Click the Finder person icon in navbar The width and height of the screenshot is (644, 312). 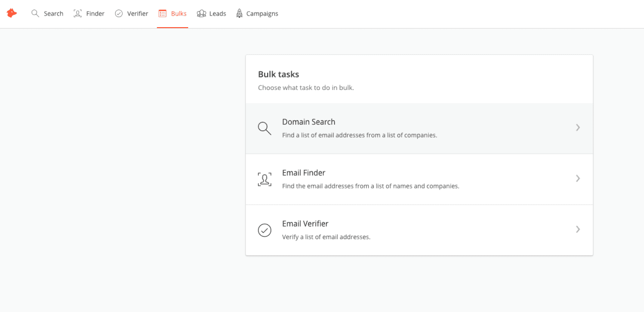point(76,14)
